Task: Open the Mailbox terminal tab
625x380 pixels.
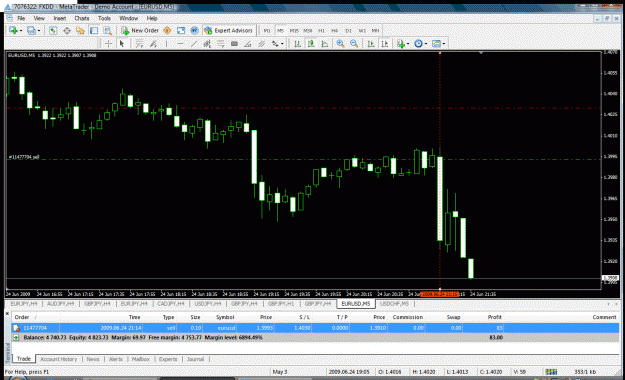Action: tap(141, 359)
